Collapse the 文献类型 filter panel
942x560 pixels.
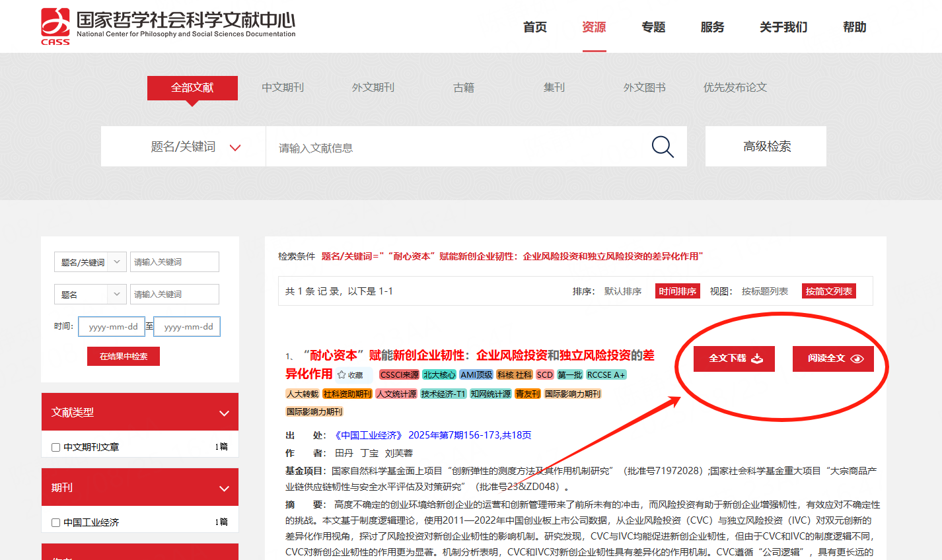coord(224,413)
